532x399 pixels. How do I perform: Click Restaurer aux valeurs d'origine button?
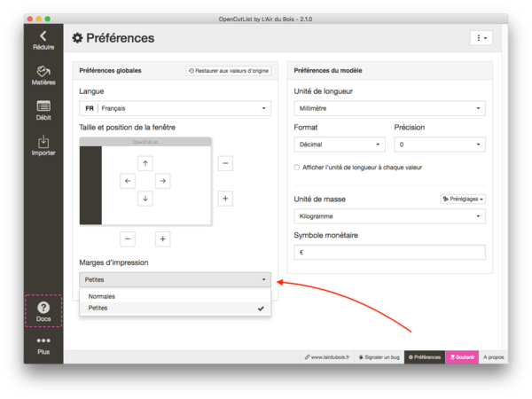pyautogui.click(x=228, y=71)
